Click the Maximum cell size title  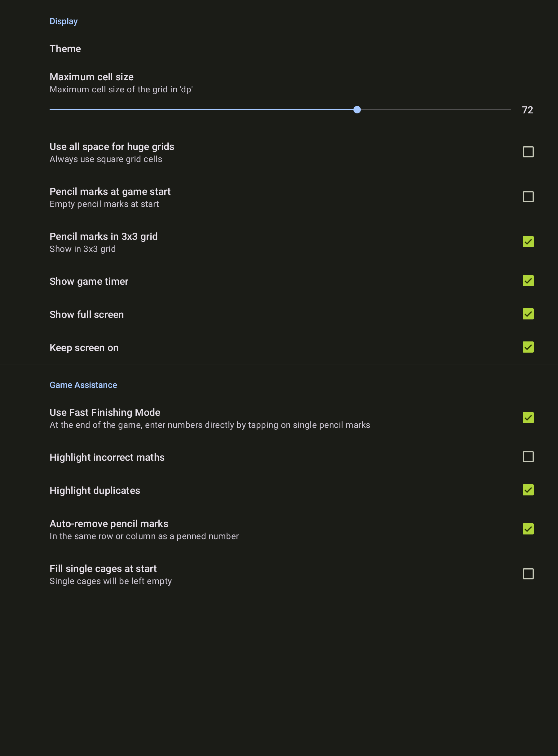click(x=91, y=77)
